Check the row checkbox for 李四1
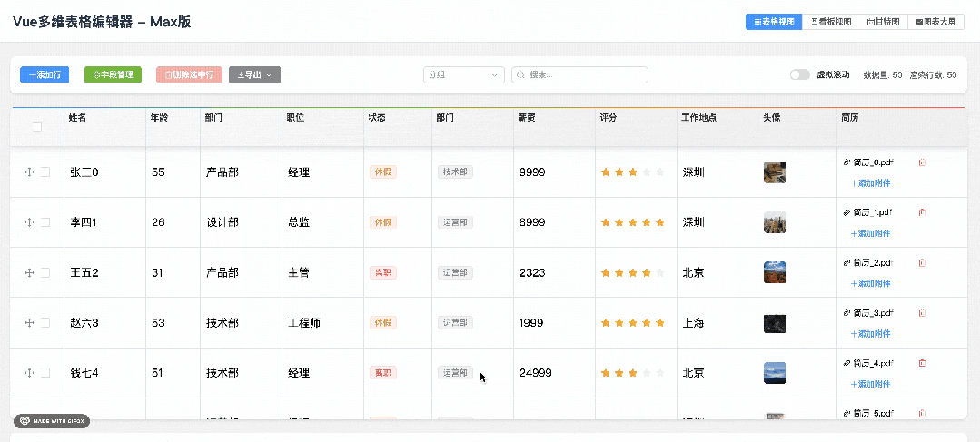 coord(45,222)
